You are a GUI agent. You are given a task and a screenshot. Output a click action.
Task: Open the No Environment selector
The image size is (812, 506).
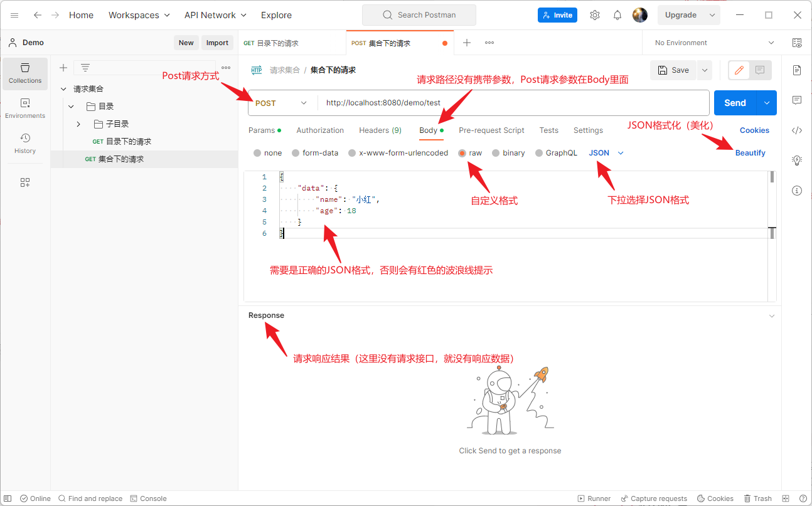click(715, 43)
